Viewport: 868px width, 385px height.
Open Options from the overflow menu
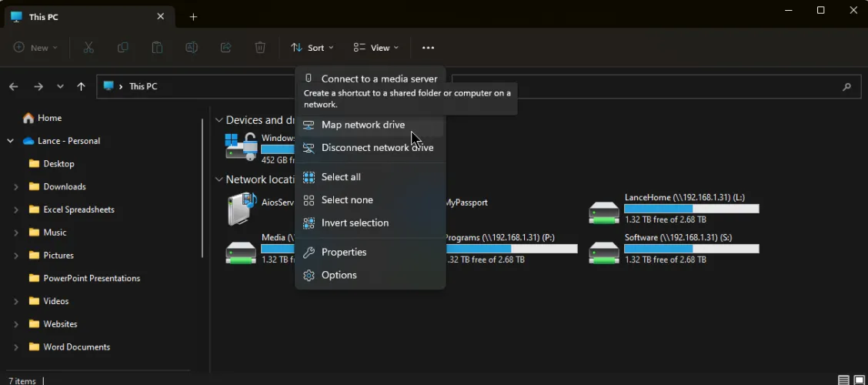click(x=339, y=276)
